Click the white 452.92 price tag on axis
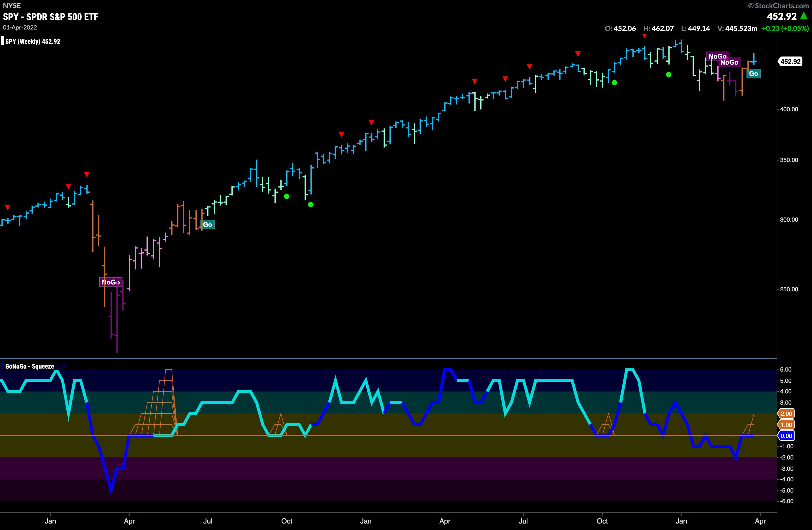 [790, 61]
